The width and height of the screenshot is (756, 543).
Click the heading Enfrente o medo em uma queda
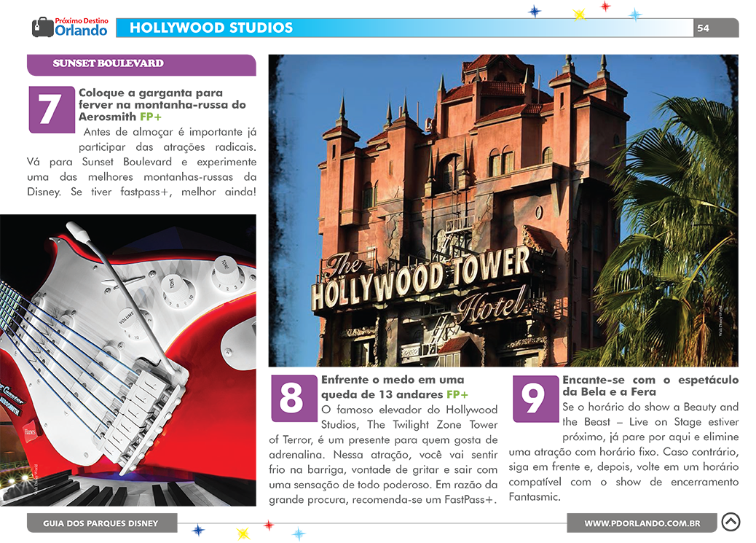393,387
